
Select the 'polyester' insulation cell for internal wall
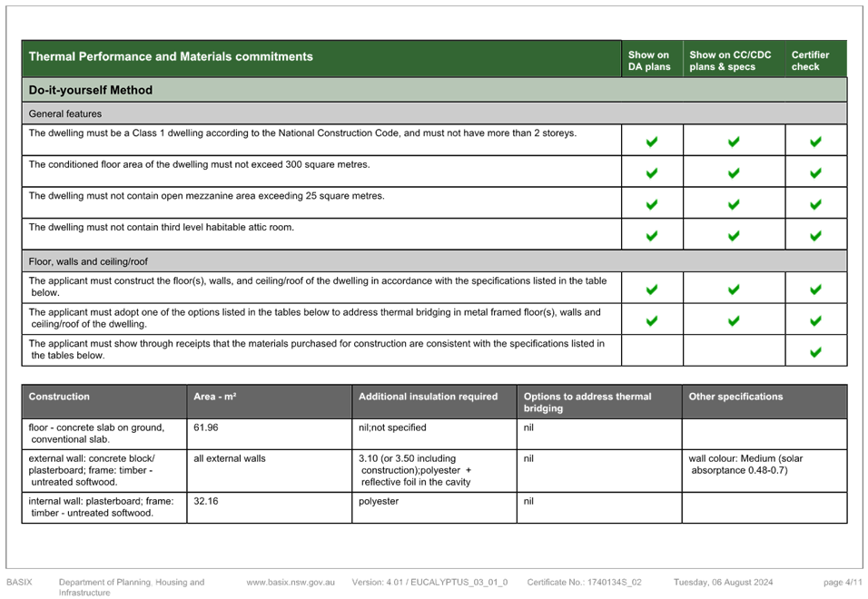pyautogui.click(x=379, y=502)
